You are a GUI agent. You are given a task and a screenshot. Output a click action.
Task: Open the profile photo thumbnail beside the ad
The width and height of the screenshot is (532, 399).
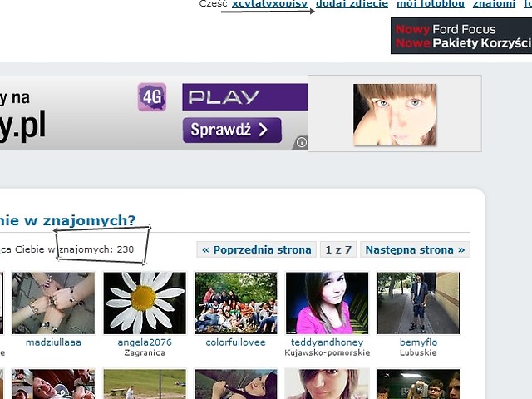click(x=395, y=115)
